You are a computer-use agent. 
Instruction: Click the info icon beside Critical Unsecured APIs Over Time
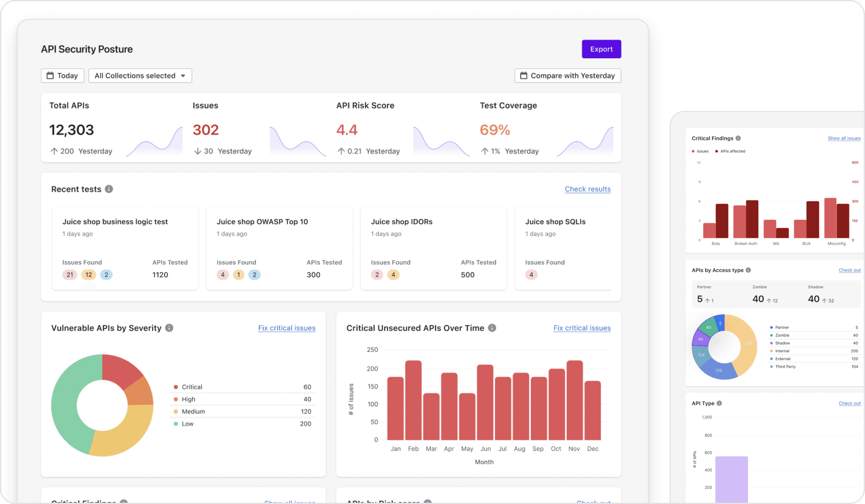pyautogui.click(x=492, y=328)
